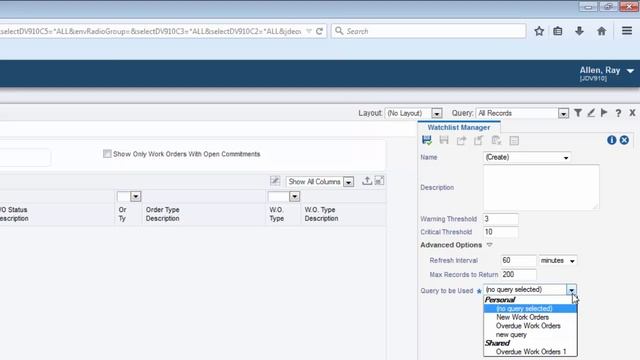Image resolution: width=640 pixels, height=360 pixels.
Task: Click the W.O. Type Description column header
Action: pos(321,214)
